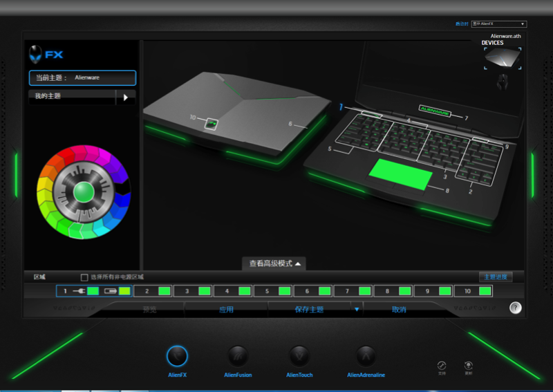Select zone 4 color swatch
This screenshot has width=553, height=392.
245,291
